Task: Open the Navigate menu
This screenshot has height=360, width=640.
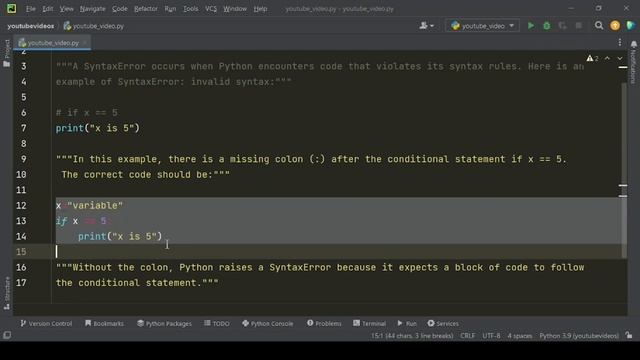Action: [x=93, y=9]
